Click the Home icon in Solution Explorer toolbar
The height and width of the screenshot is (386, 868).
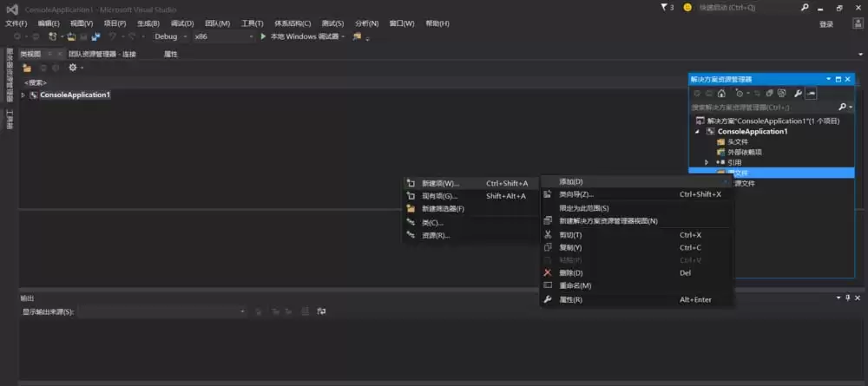tap(721, 94)
